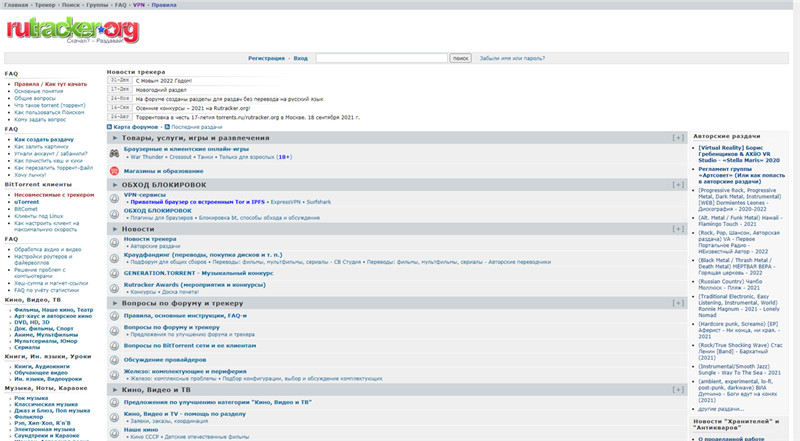Open the ExpressVPN link

(285, 202)
